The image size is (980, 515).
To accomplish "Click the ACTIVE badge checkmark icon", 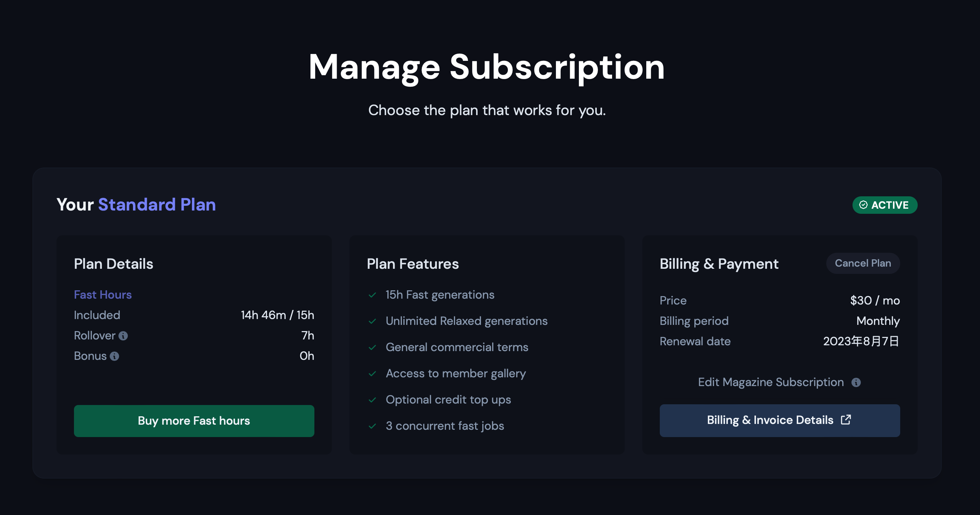I will click(863, 205).
